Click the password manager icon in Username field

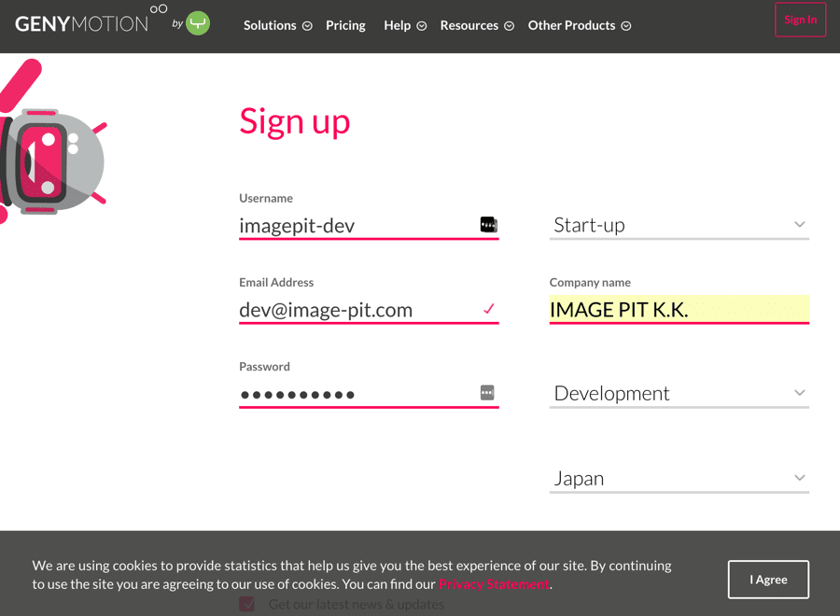488,224
